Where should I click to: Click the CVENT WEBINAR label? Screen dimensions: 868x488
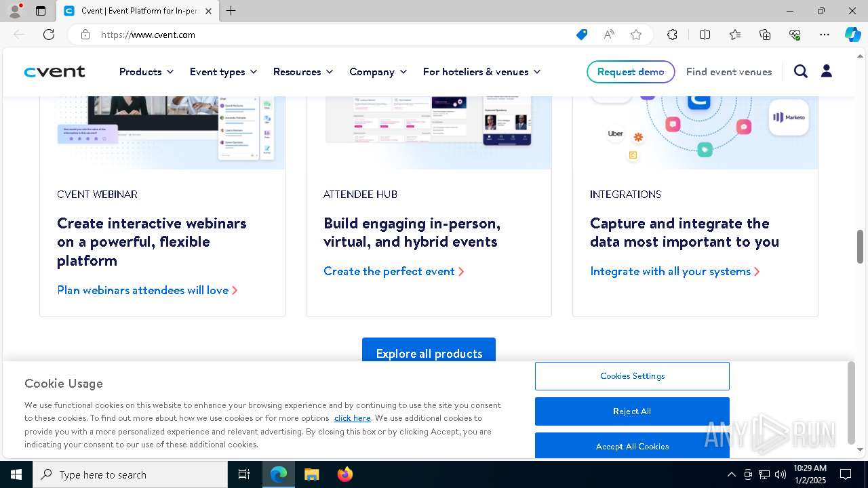(x=97, y=195)
